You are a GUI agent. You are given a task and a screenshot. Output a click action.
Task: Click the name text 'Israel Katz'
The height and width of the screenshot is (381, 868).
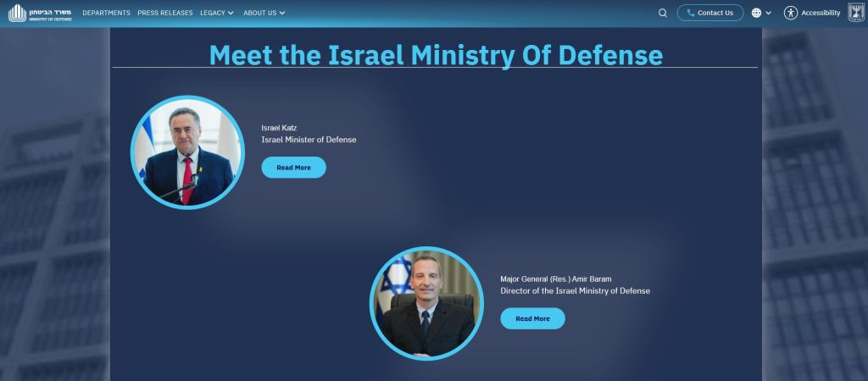pos(279,128)
